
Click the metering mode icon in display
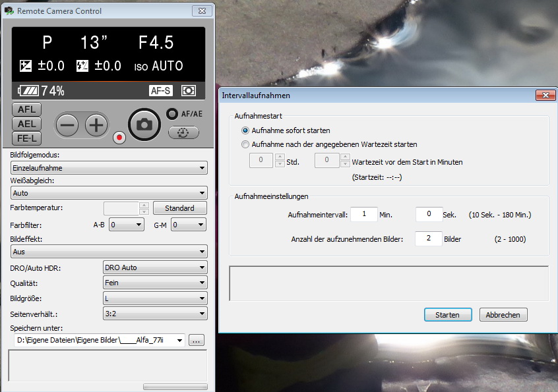tap(189, 91)
